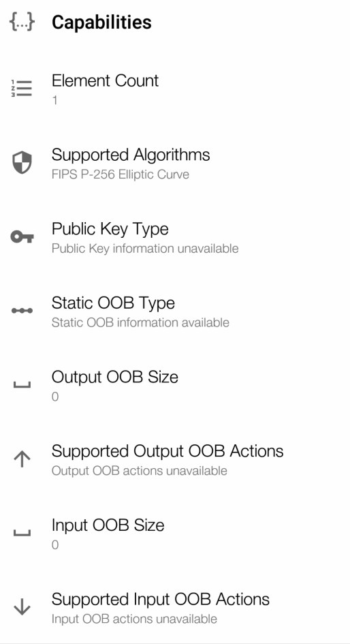
Task: Select the Capabilities header title
Action: (101, 22)
